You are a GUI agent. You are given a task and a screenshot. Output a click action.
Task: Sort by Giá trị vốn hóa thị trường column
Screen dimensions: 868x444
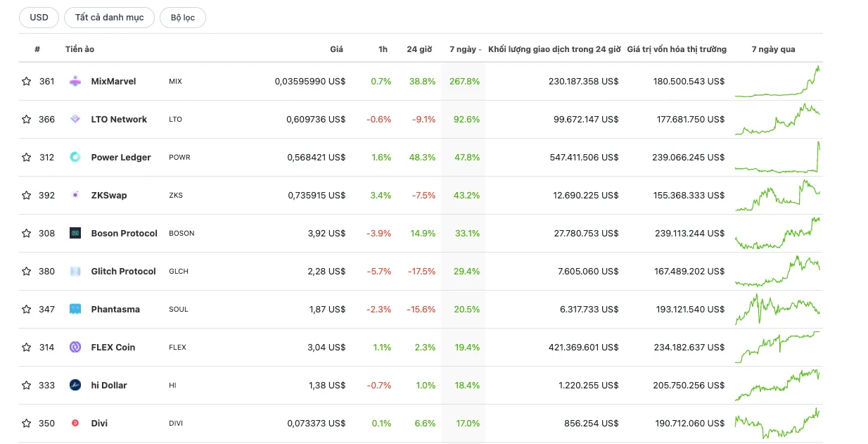[x=677, y=49]
